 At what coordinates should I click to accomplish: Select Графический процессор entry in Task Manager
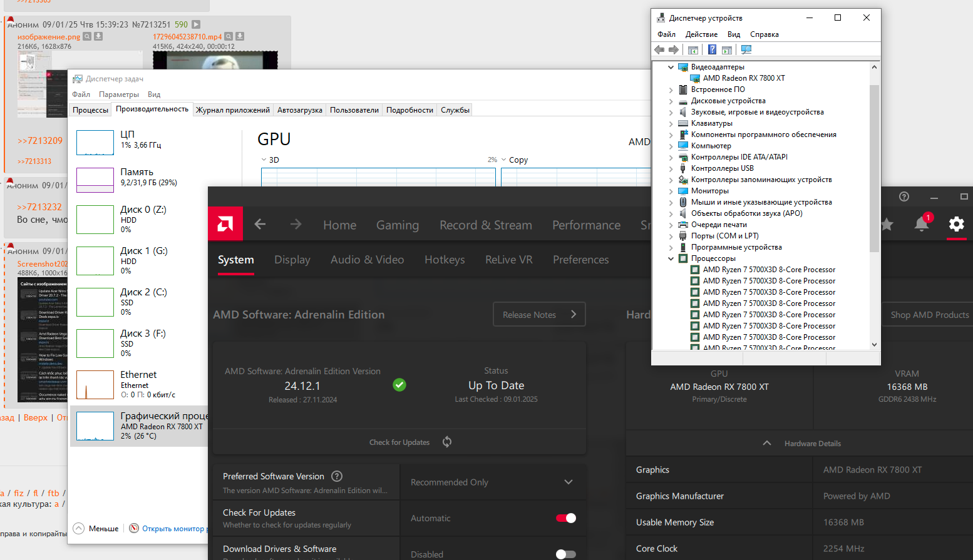139,425
